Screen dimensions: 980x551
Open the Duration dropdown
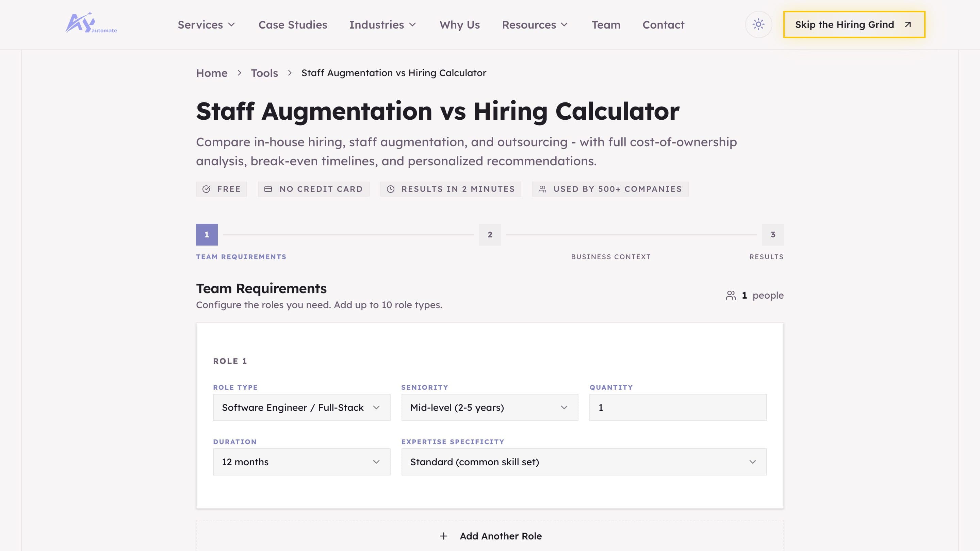[301, 462]
